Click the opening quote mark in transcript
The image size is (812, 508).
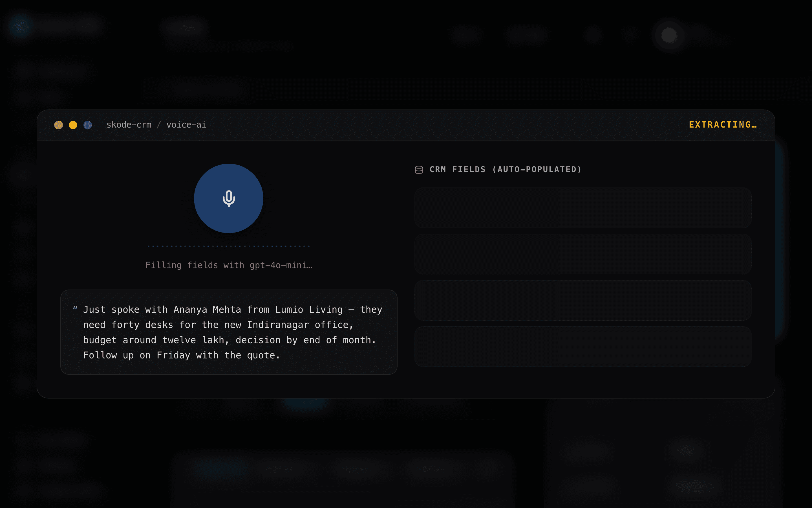click(x=75, y=308)
